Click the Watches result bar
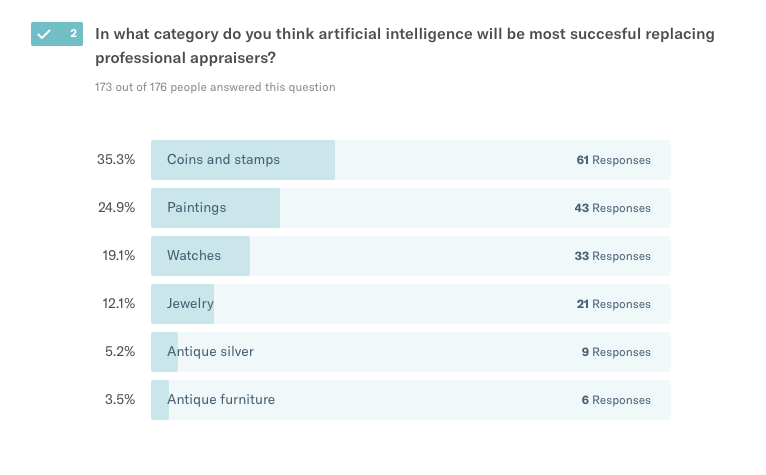Viewport: 766px width, 475px height. point(410,256)
